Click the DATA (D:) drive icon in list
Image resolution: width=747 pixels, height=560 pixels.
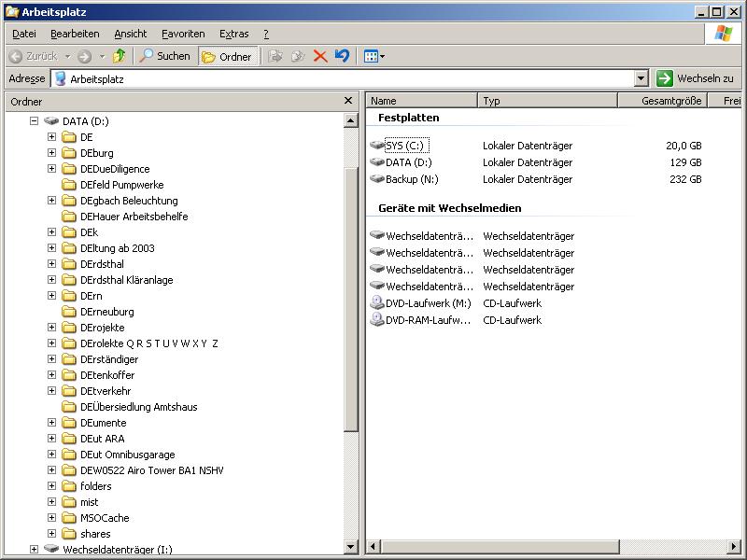(377, 161)
